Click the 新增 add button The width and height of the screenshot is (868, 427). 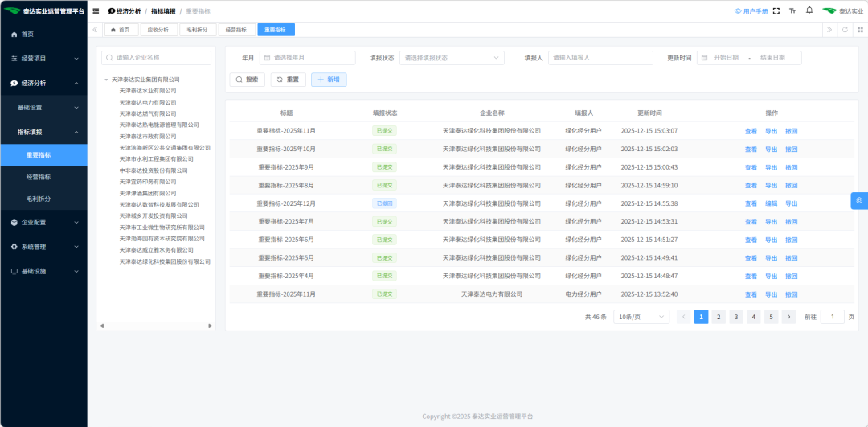pyautogui.click(x=329, y=80)
